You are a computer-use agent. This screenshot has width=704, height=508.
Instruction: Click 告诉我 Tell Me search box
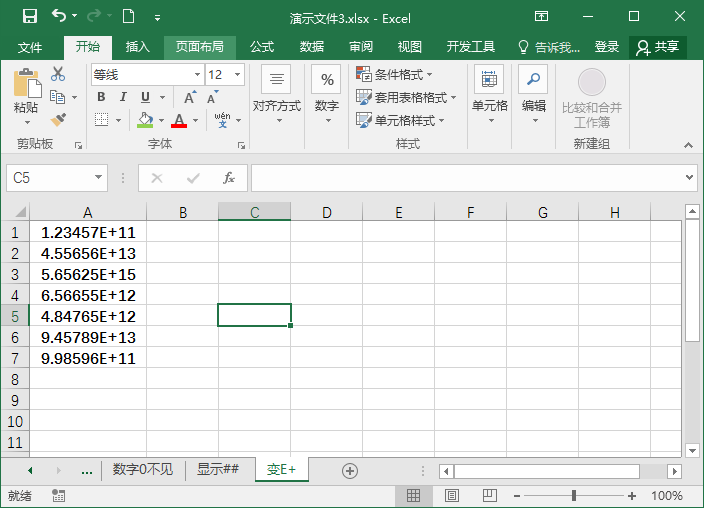(549, 47)
